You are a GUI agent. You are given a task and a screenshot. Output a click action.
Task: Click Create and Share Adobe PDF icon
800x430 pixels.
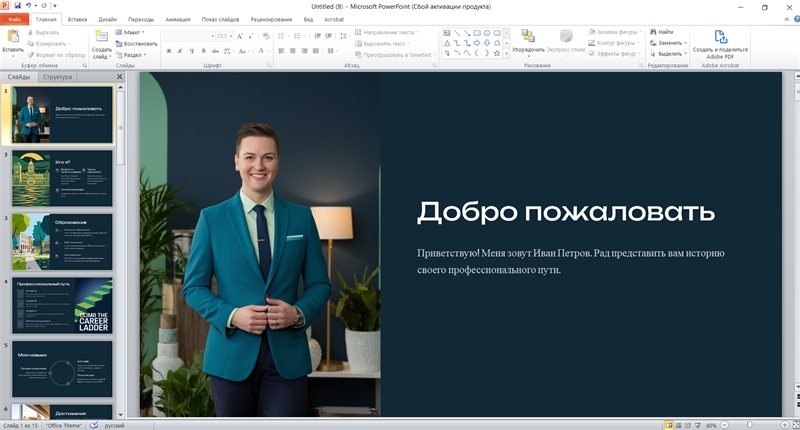[720, 37]
